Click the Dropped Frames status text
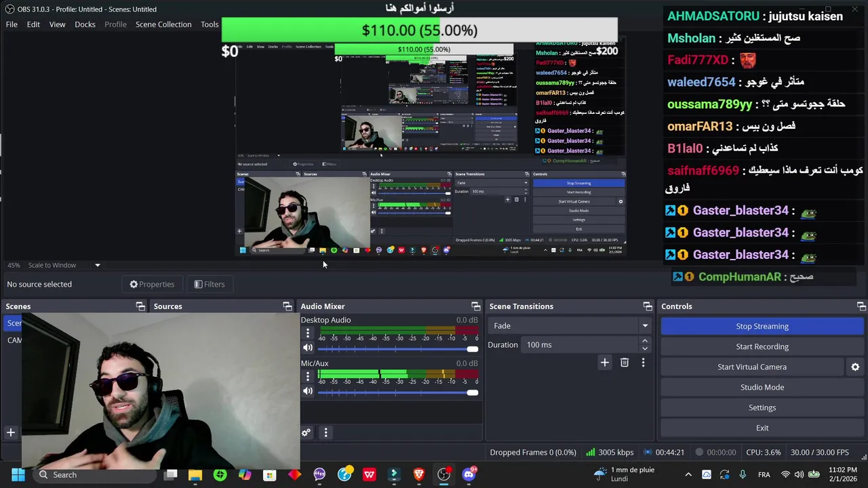This screenshot has width=868, height=488. 533,452
